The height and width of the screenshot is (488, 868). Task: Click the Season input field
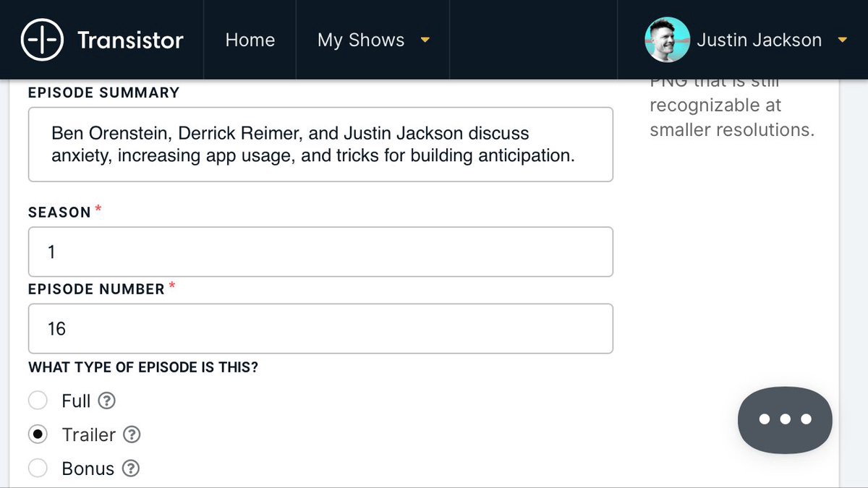pyautogui.click(x=320, y=252)
